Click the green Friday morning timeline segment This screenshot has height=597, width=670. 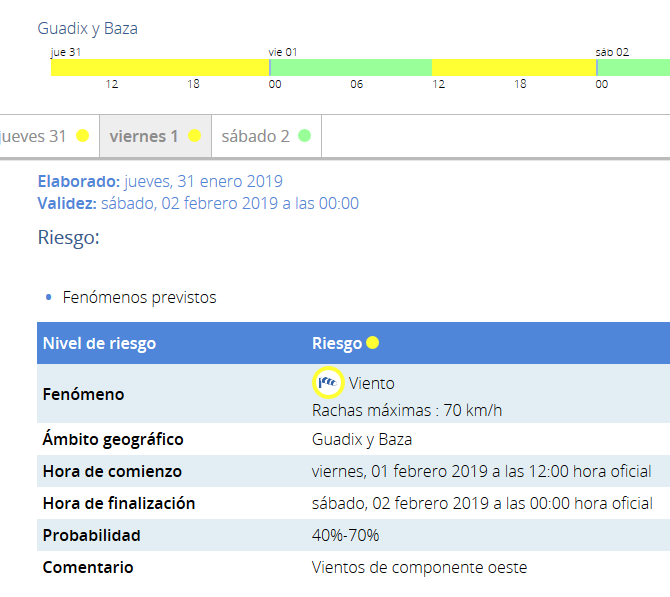click(x=350, y=68)
